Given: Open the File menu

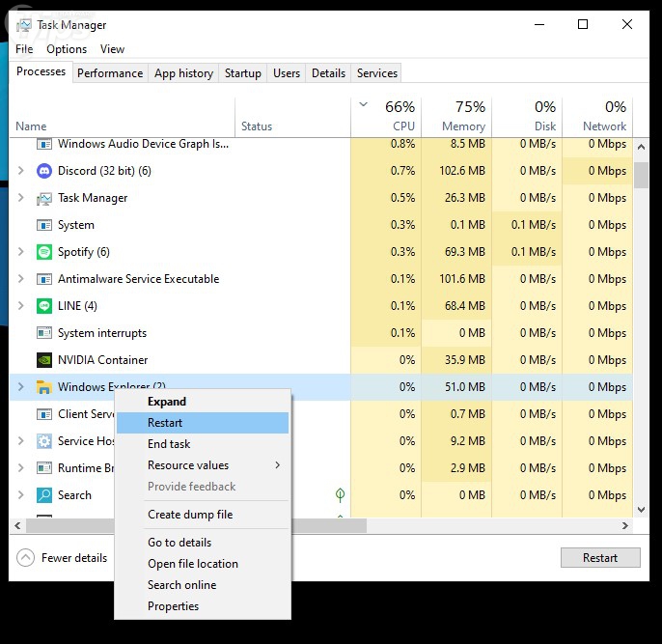Looking at the screenshot, I should pyautogui.click(x=24, y=49).
